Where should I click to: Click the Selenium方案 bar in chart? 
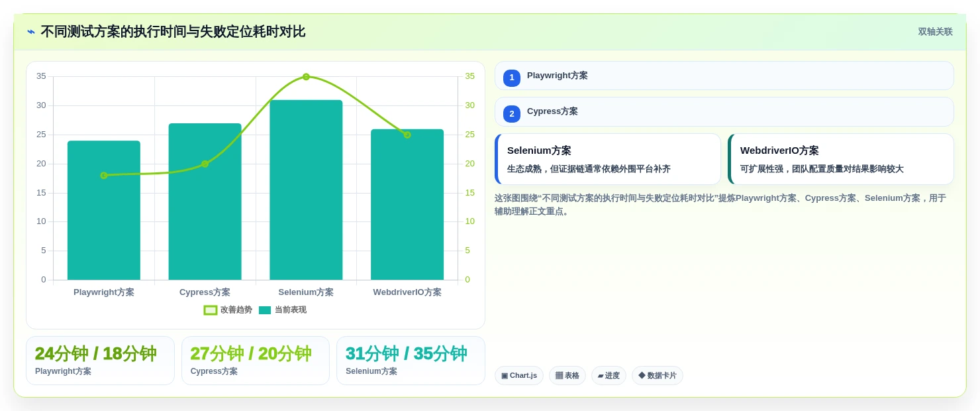point(306,190)
